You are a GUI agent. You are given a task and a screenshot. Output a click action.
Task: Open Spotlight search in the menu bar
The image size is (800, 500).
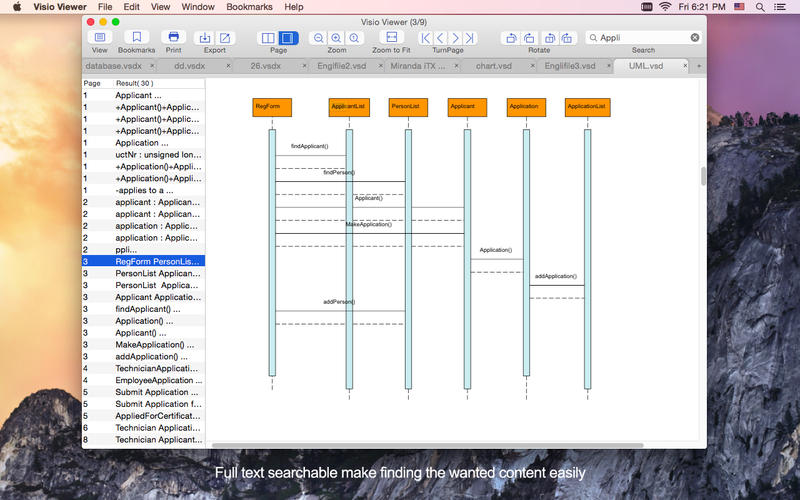tap(760, 7)
